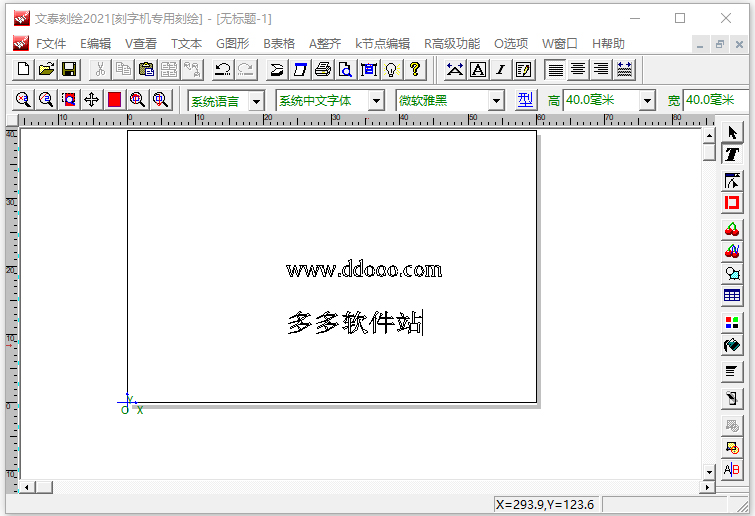Click the text spacing arrows icon
Viewport: 755px width, 516px height.
455,69
